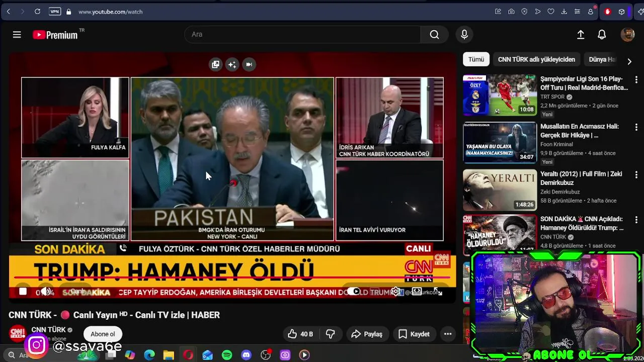Open options for Yeraltı video
The height and width of the screenshot is (362, 644).
pos(636,175)
